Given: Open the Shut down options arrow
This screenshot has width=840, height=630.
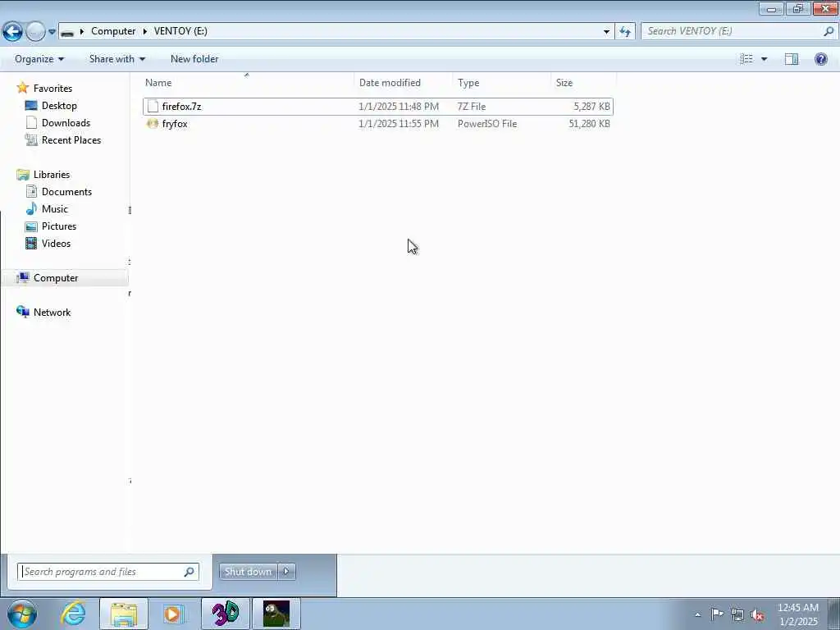Looking at the screenshot, I should [x=286, y=572].
